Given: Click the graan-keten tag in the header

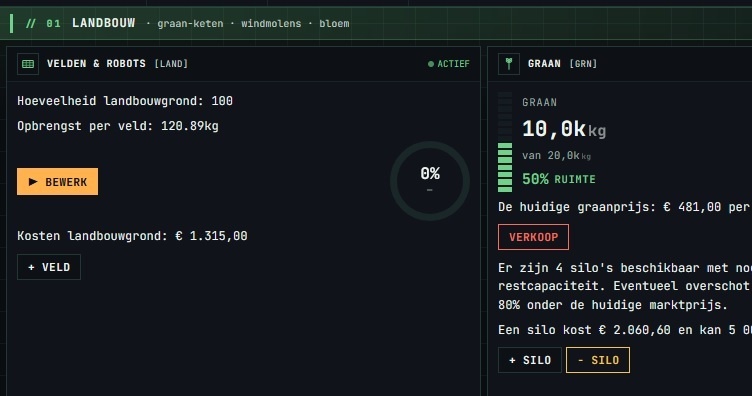Looking at the screenshot, I should (190, 23).
